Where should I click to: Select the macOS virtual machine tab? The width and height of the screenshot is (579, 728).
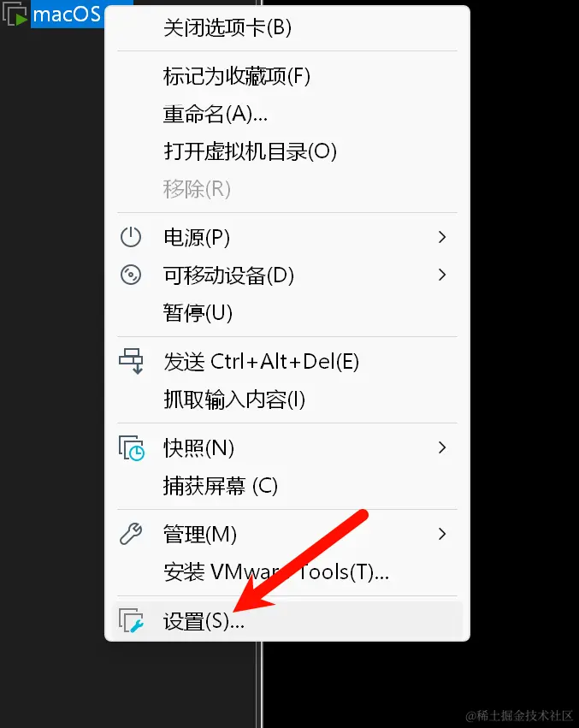67,14
